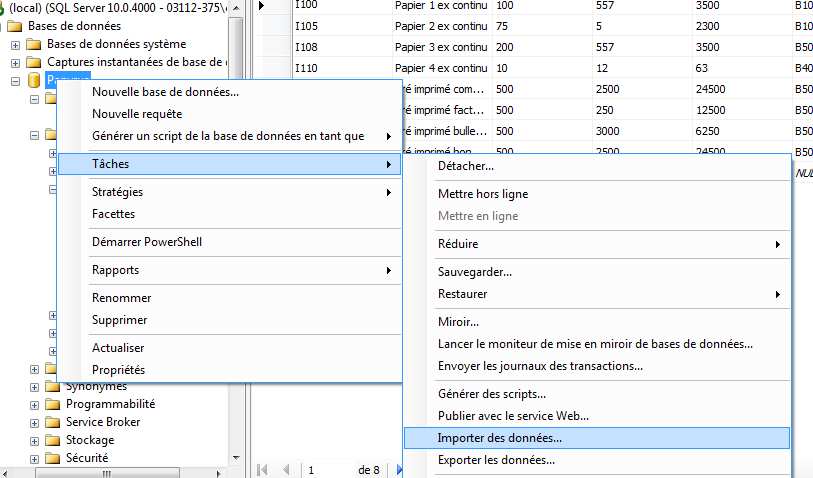The height and width of the screenshot is (478, 813).
Task: Choose Importer des données from menu
Action: 500,437
